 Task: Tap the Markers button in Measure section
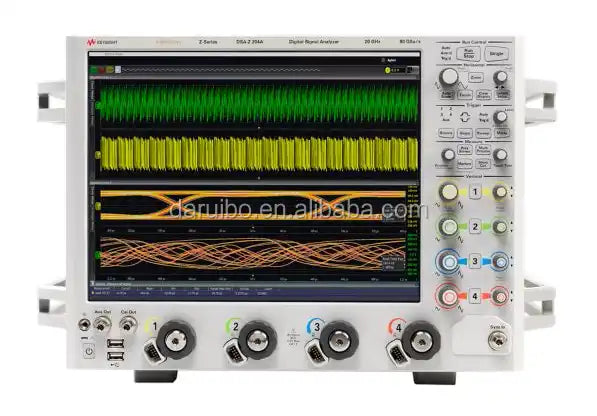[x=464, y=164]
